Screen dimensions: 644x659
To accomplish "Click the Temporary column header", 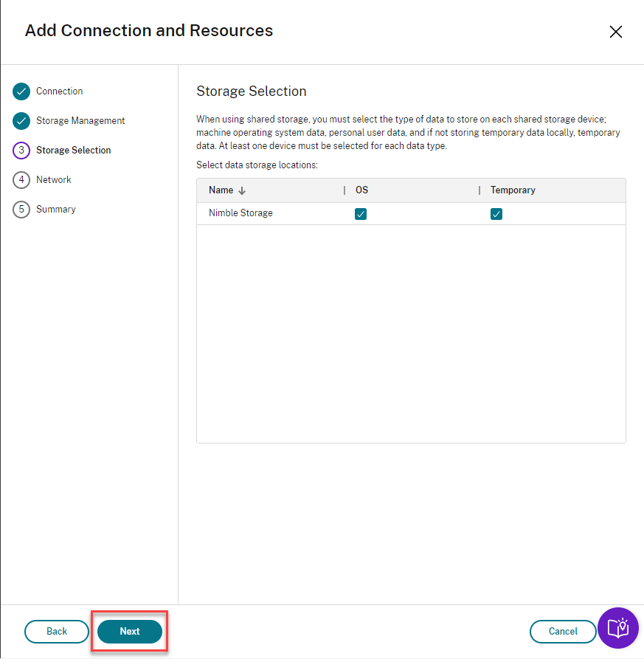I will tap(513, 190).
